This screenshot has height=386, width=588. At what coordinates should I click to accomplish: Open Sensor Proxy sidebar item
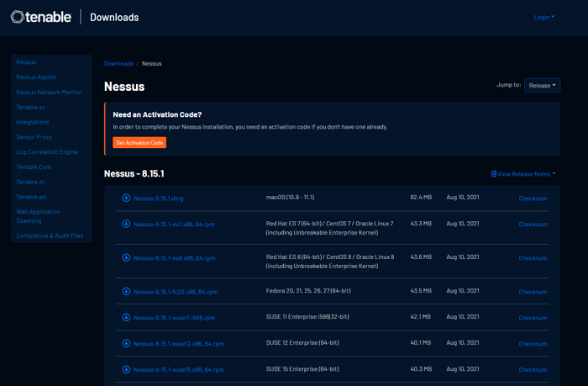coord(34,137)
